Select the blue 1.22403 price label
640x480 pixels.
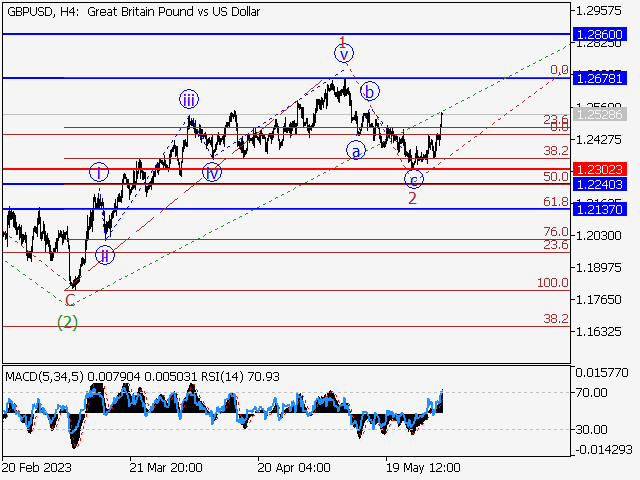(600, 184)
